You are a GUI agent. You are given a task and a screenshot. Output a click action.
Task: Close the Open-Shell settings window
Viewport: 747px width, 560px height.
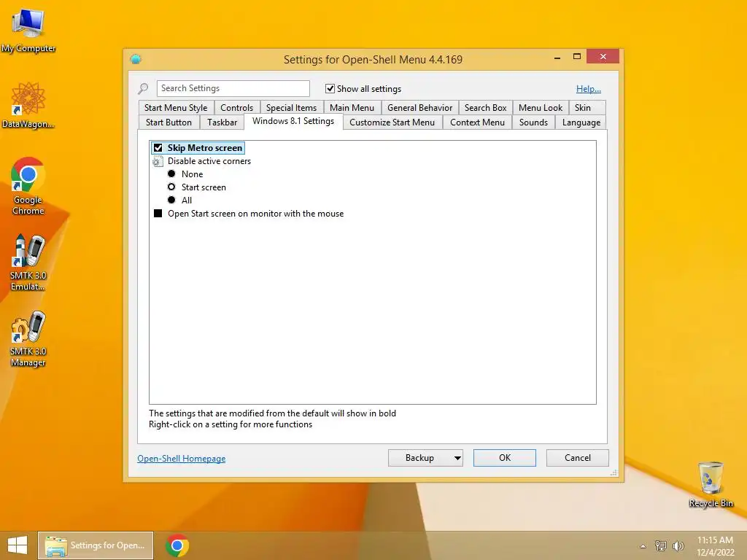pyautogui.click(x=603, y=57)
